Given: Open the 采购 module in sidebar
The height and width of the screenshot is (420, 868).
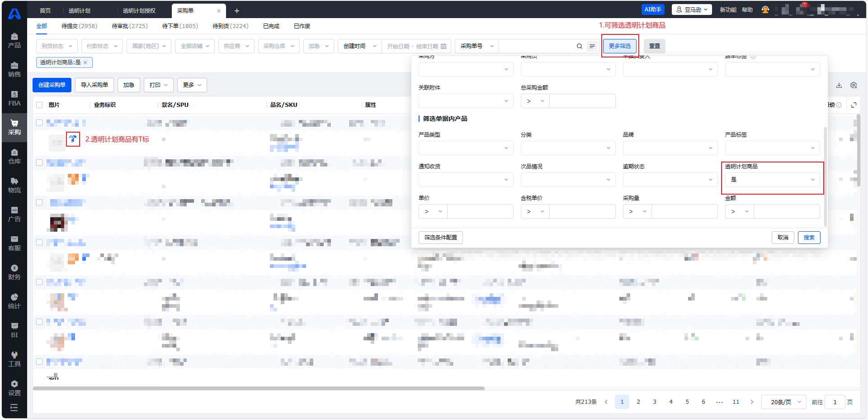Looking at the screenshot, I should point(14,127).
